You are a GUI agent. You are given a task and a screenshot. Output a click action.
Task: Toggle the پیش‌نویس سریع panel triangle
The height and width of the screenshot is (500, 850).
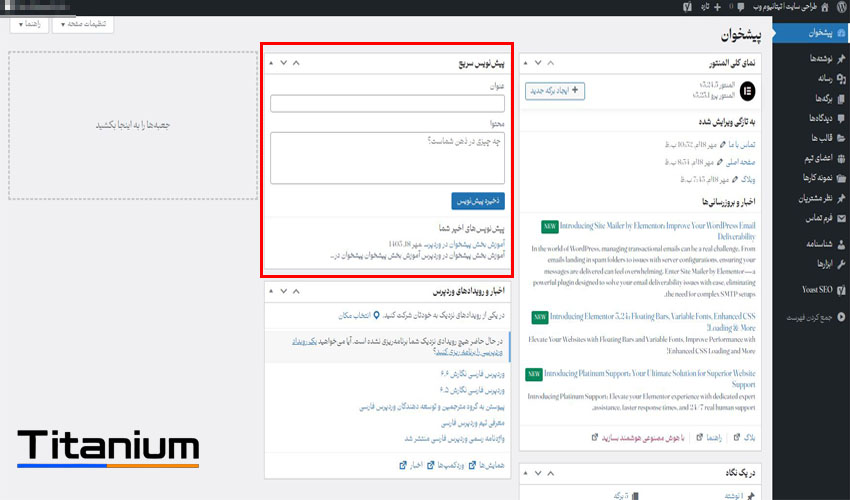[x=271, y=63]
